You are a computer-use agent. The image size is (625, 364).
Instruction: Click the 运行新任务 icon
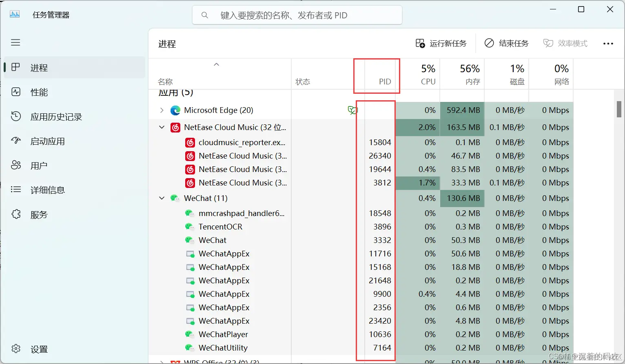pyautogui.click(x=420, y=43)
